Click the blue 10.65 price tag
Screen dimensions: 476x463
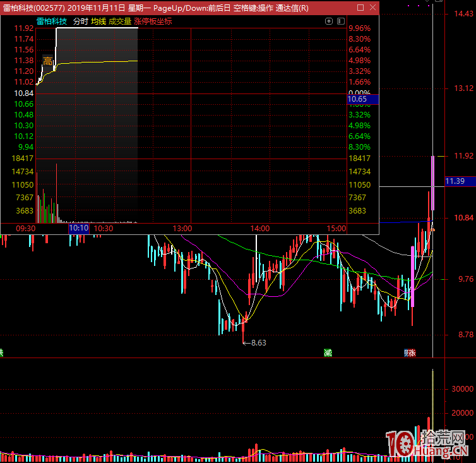(x=363, y=99)
